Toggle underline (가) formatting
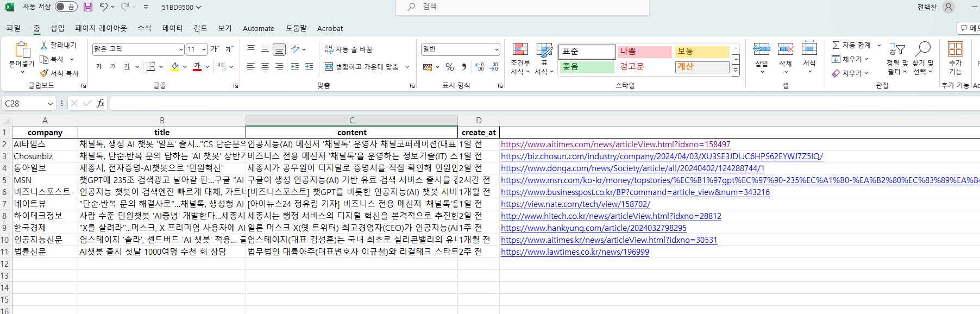 (x=127, y=67)
